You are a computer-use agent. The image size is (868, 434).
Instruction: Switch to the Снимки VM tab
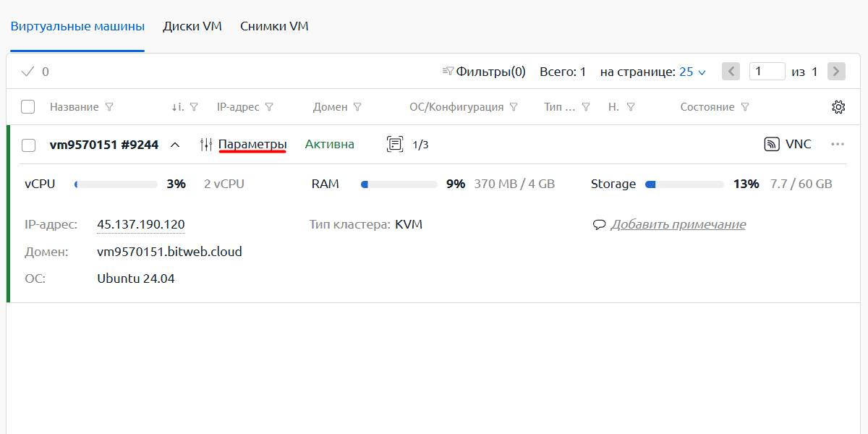click(274, 26)
